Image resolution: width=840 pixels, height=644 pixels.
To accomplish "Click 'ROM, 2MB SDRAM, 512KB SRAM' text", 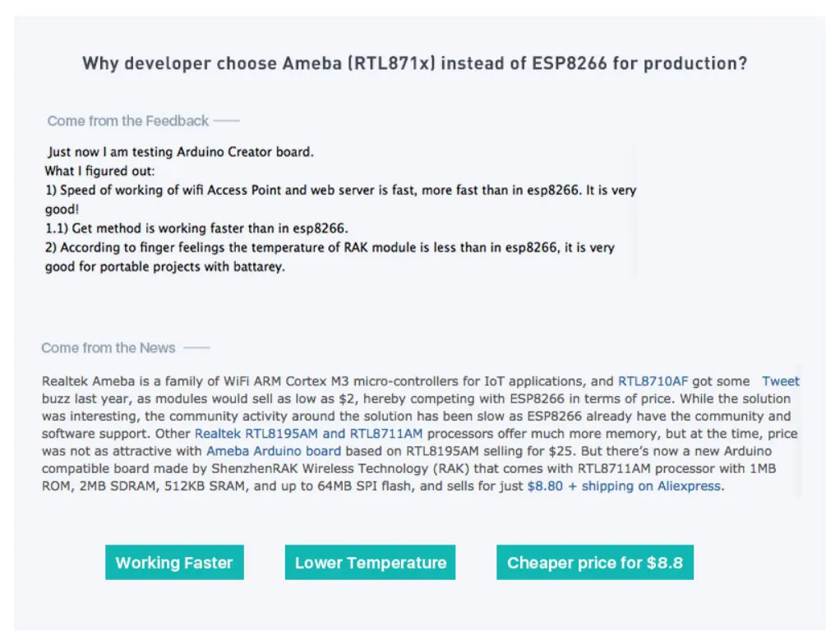I will coord(144,486).
